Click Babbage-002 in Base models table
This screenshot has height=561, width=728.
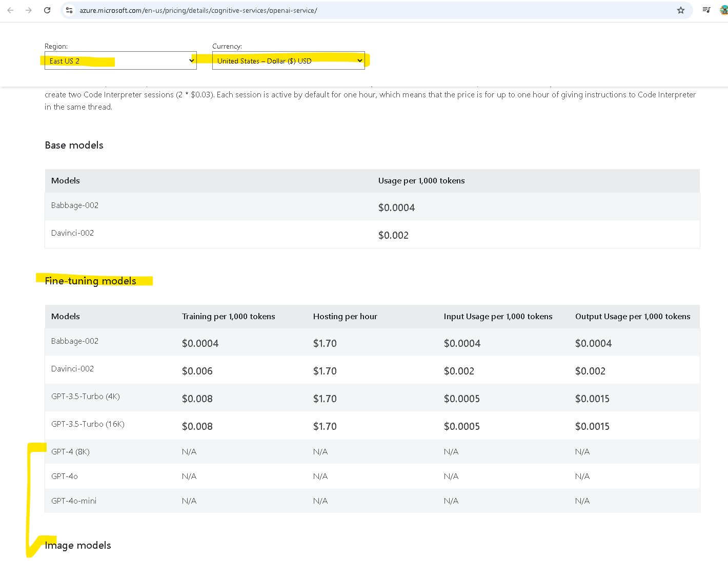75,205
